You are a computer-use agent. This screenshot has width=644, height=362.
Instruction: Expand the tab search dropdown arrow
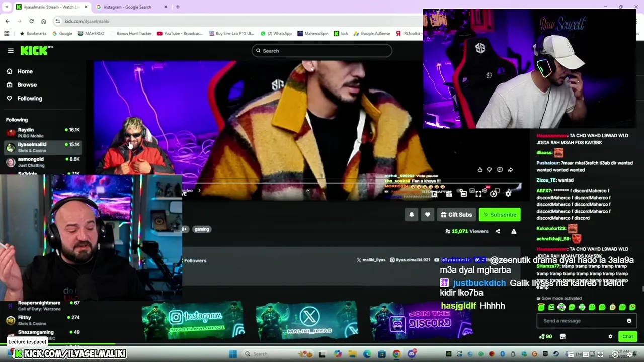click(x=7, y=7)
